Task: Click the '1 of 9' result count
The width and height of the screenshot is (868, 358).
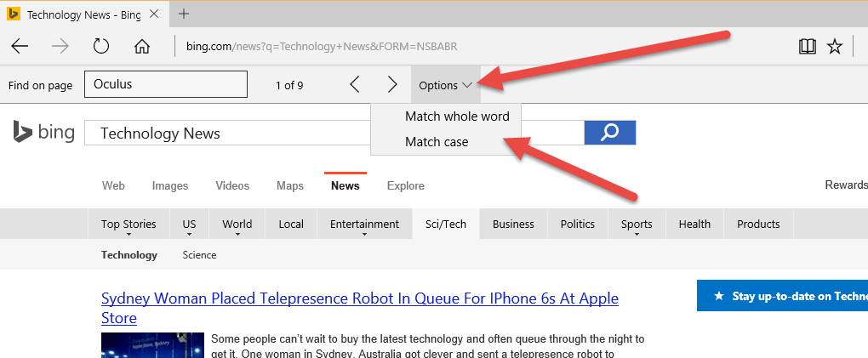Action: pyautogui.click(x=289, y=85)
